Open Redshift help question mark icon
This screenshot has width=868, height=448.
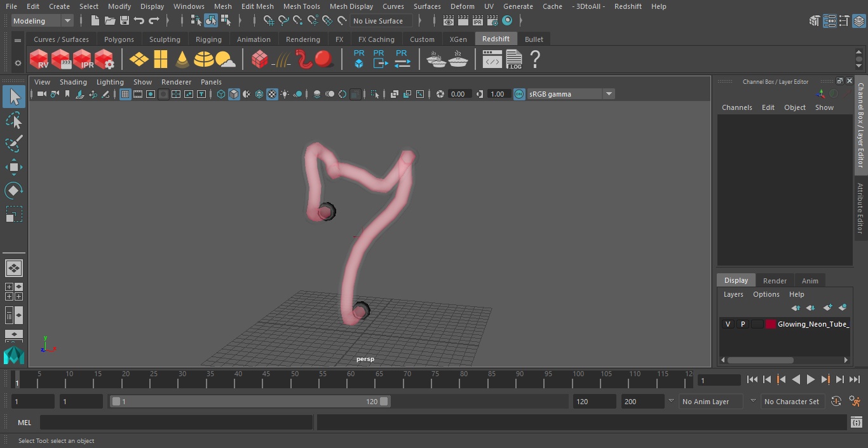(x=535, y=60)
